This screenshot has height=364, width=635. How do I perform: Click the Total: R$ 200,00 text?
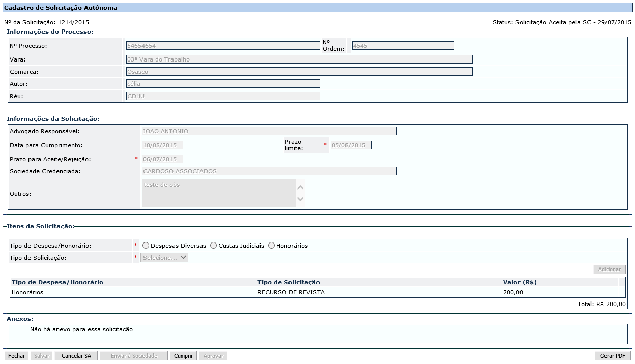[601, 304]
